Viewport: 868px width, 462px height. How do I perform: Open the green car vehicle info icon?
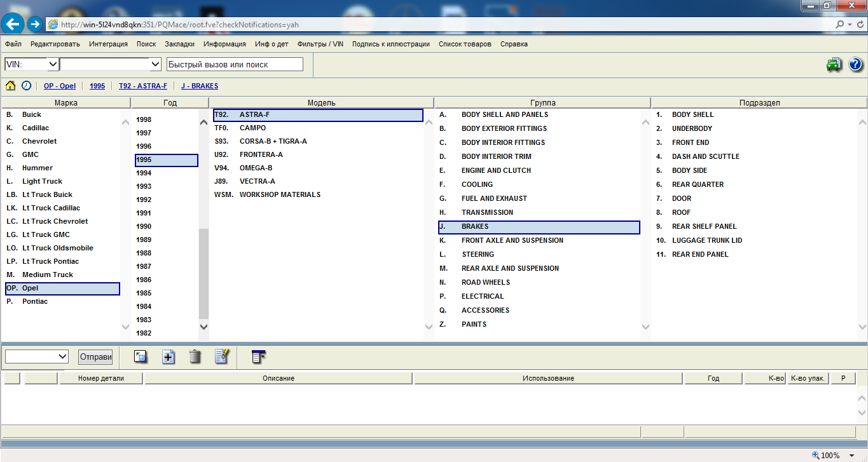[x=834, y=64]
